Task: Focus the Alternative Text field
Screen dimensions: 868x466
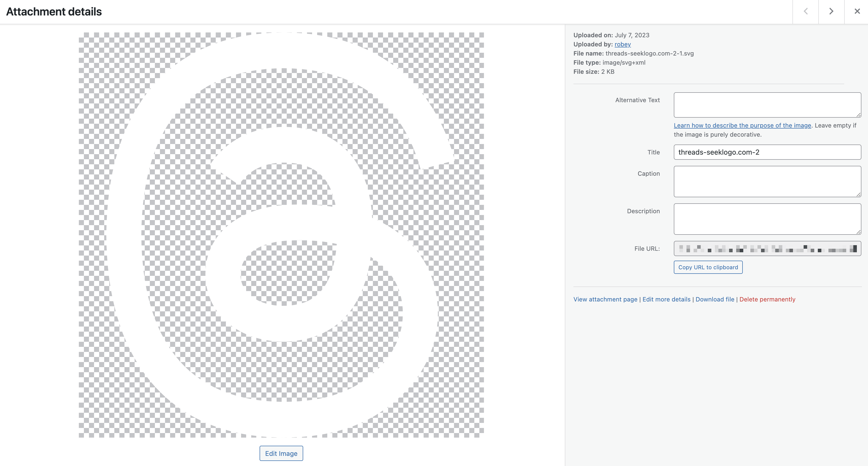Action: tap(767, 105)
